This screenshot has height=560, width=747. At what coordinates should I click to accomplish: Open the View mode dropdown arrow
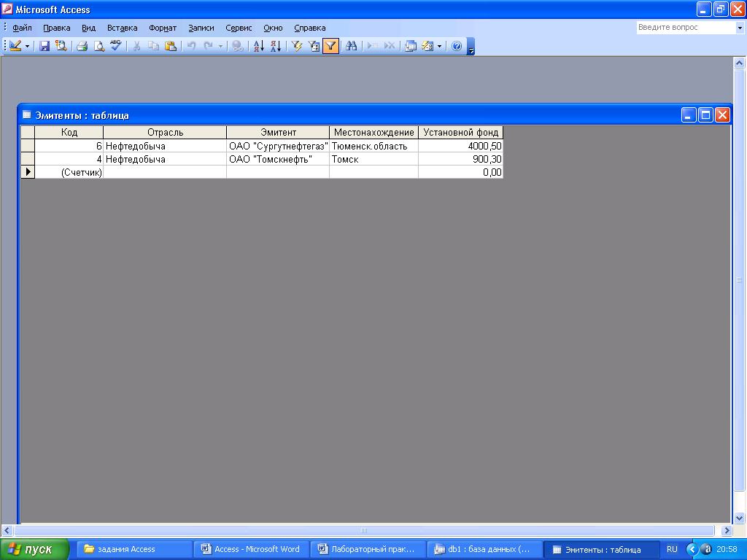point(27,46)
